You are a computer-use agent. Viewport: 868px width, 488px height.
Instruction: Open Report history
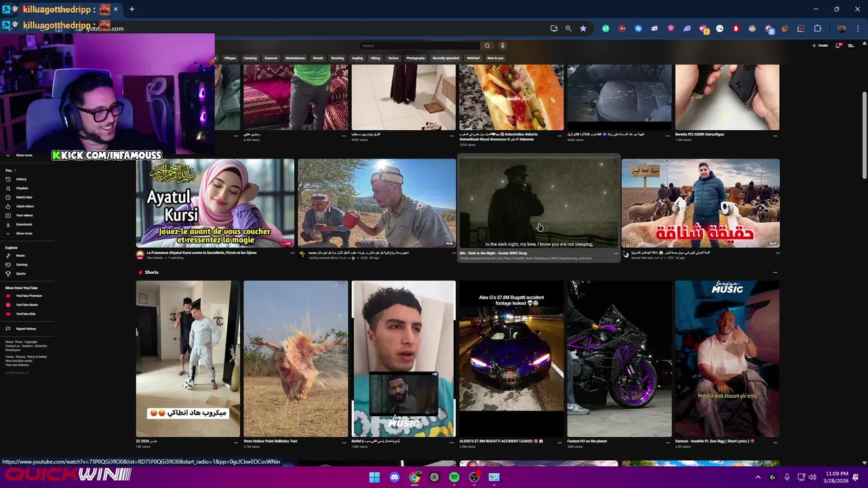26,329
